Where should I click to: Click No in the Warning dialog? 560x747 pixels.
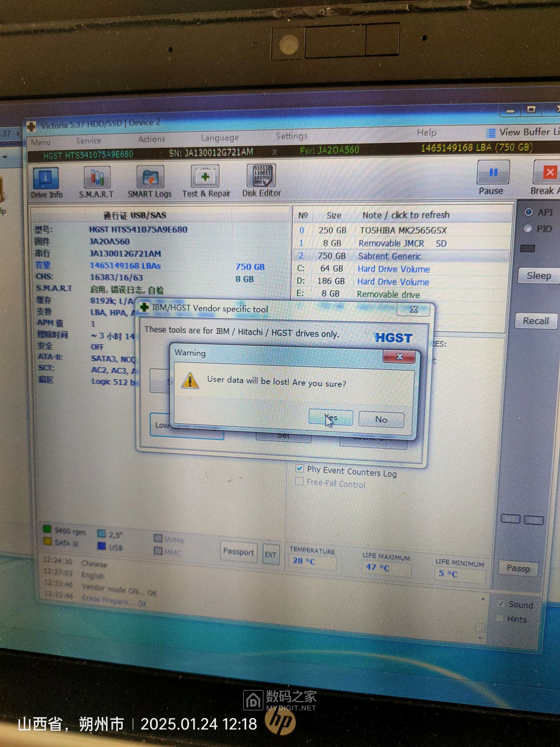tap(381, 419)
